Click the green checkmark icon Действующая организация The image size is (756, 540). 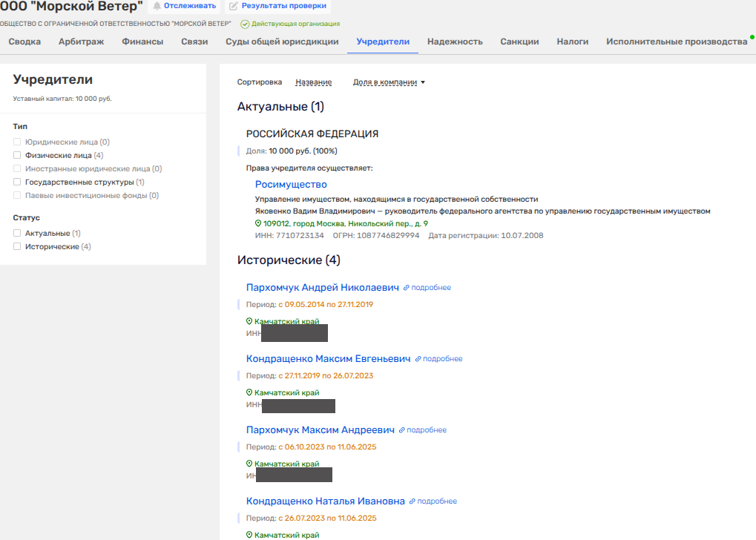245,24
